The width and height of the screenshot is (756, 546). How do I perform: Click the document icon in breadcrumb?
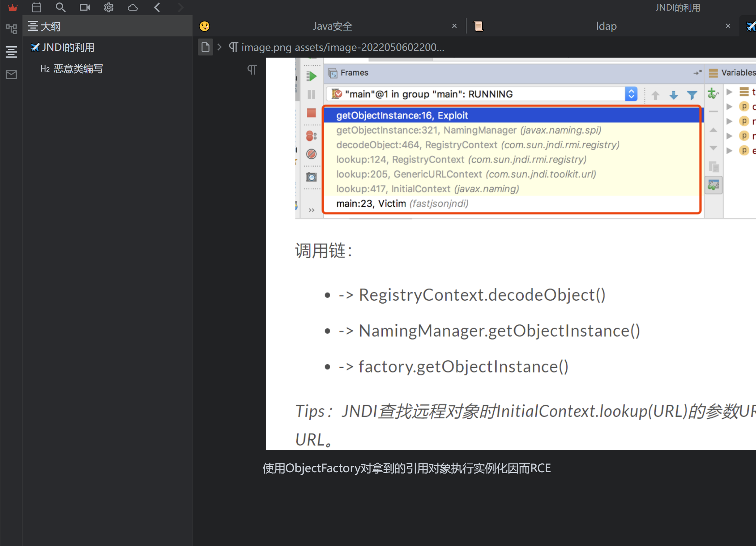click(206, 47)
